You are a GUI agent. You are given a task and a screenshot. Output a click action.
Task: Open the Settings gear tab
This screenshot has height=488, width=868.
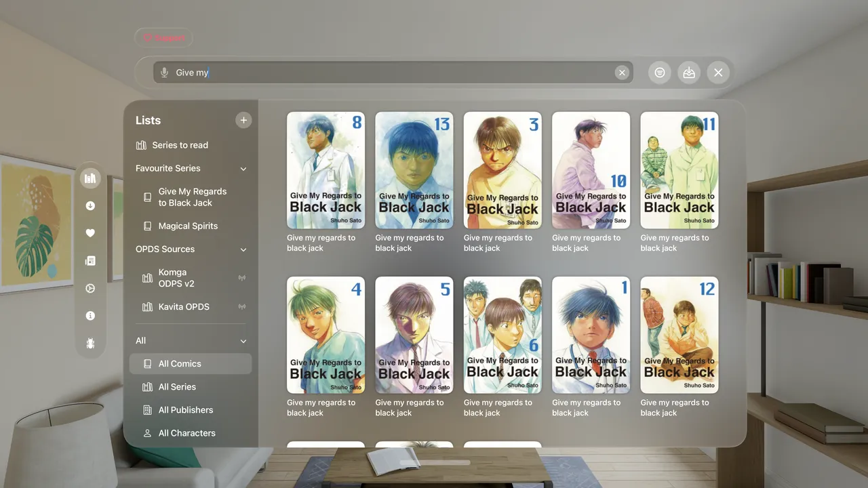pyautogui.click(x=90, y=288)
